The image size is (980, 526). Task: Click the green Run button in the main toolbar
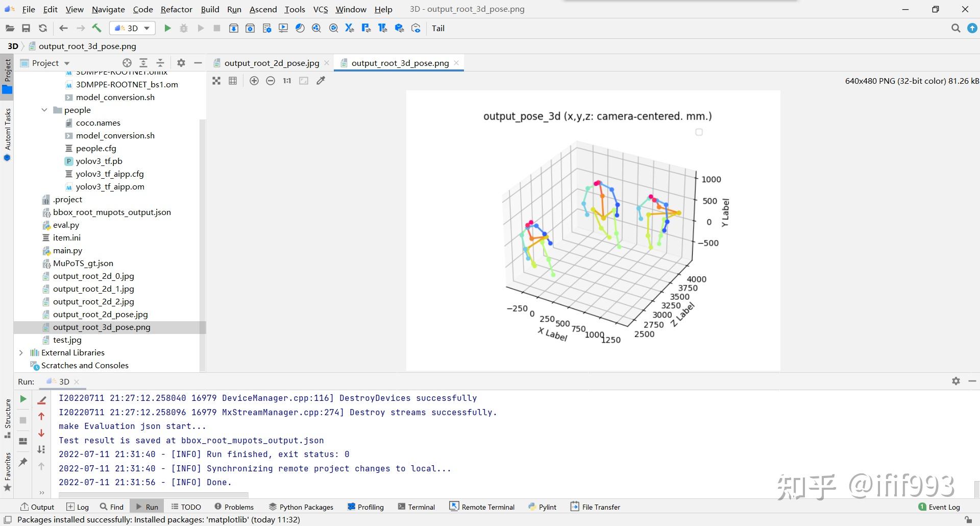click(167, 29)
